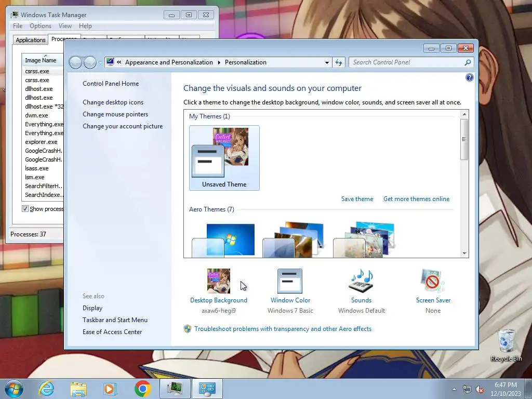Select dllhost.exe *32 in the process list
The image size is (532, 399).
click(44, 107)
